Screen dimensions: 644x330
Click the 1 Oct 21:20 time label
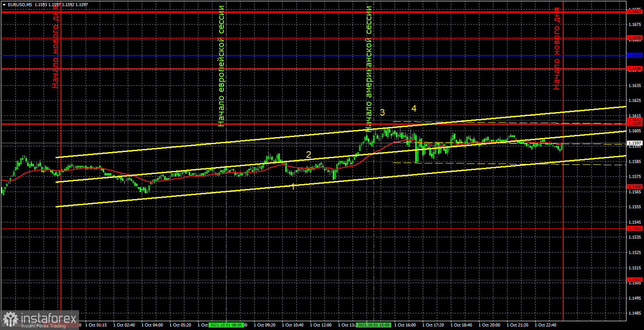(518, 325)
